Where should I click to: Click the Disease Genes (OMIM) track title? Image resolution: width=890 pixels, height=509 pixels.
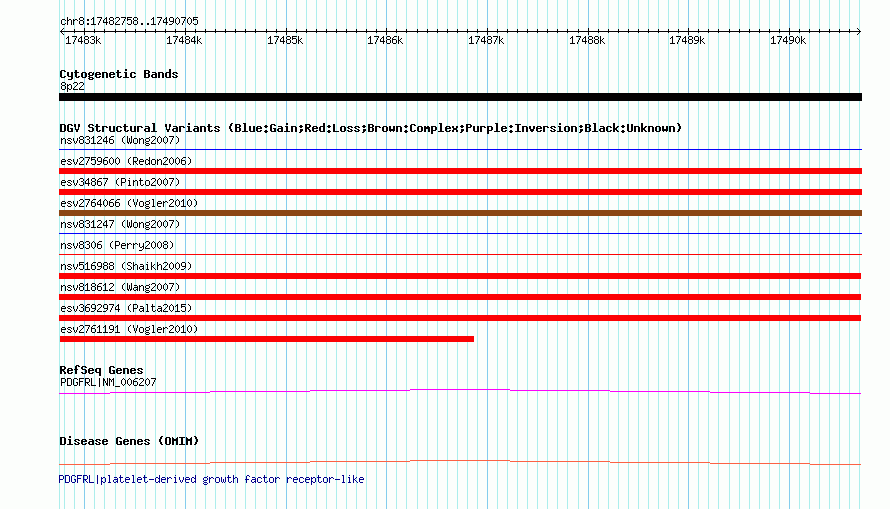[129, 441]
